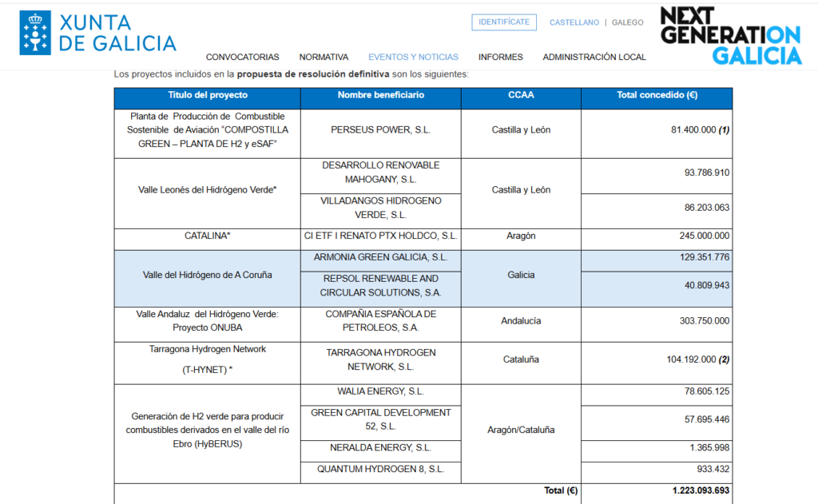Select the 'Título del proyecto' column header
Image resolution: width=818 pixels, height=504 pixels.
click(208, 98)
